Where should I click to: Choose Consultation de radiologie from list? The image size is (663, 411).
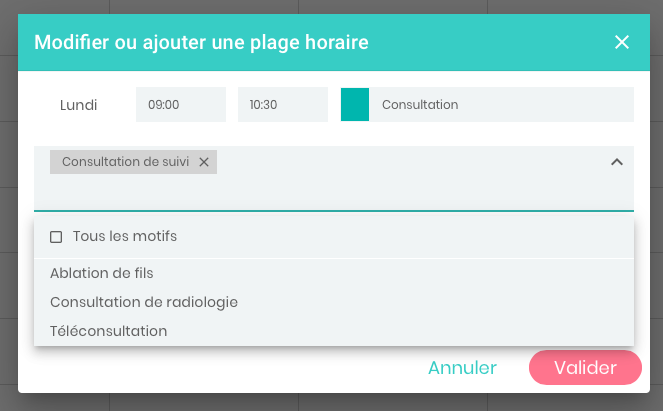pos(144,302)
